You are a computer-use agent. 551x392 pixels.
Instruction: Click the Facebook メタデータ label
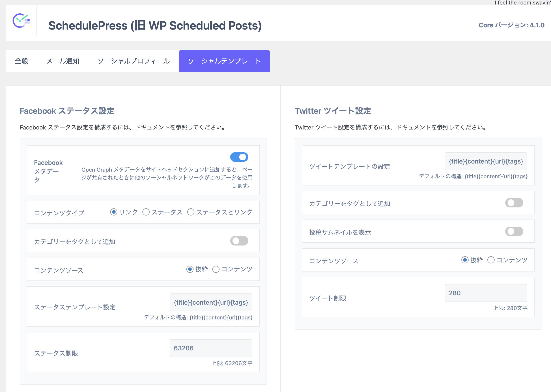coord(48,171)
